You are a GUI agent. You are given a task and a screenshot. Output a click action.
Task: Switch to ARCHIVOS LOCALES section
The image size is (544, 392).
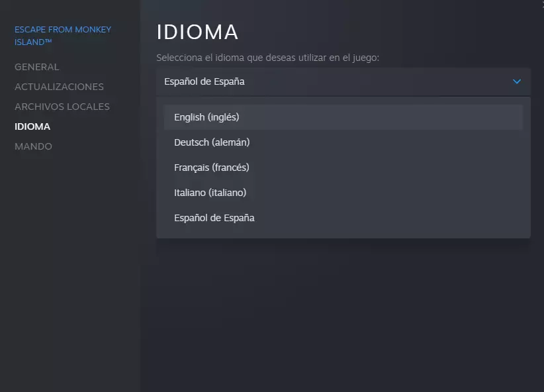tap(62, 107)
